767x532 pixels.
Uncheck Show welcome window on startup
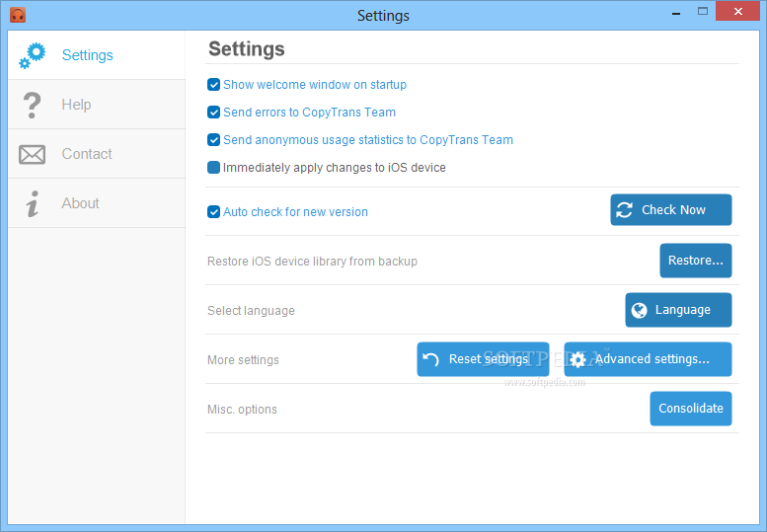pos(214,85)
